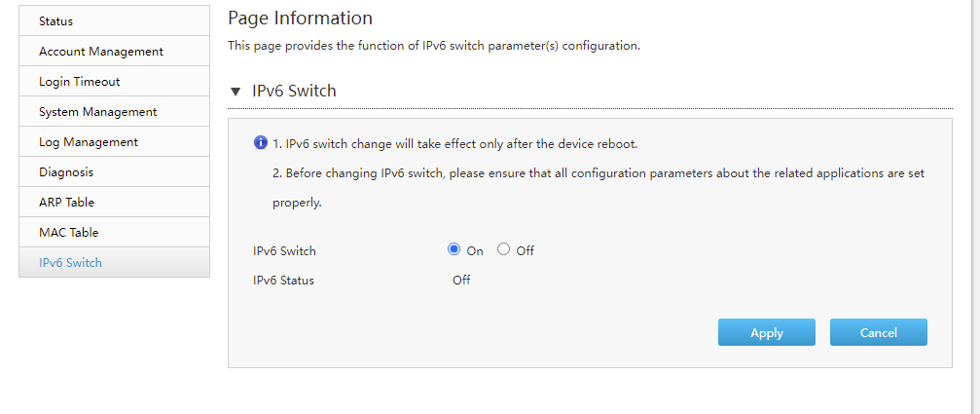Image resolution: width=980 pixels, height=414 pixels.
Task: Select the highlighted IPv6 Switch sidebar item
Action: click(115, 262)
